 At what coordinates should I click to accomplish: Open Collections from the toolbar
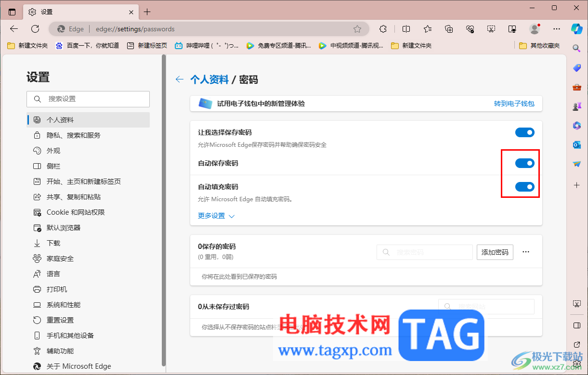pyautogui.click(x=448, y=29)
